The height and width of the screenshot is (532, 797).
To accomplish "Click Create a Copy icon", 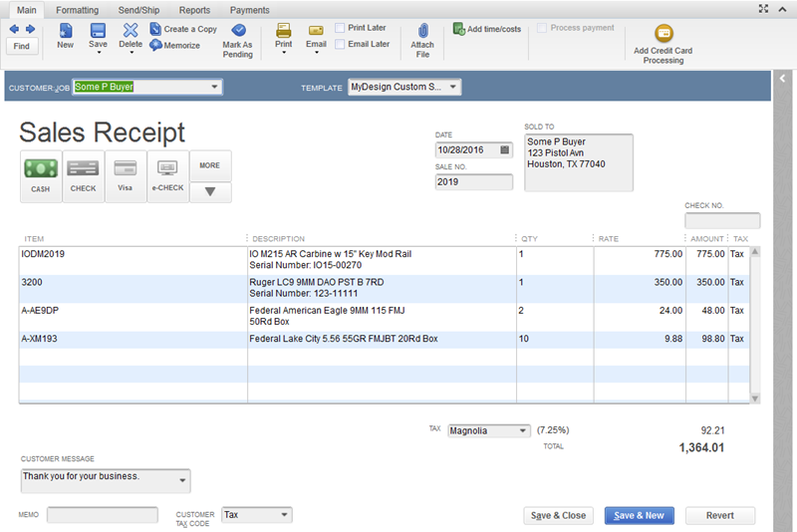I will 155,29.
